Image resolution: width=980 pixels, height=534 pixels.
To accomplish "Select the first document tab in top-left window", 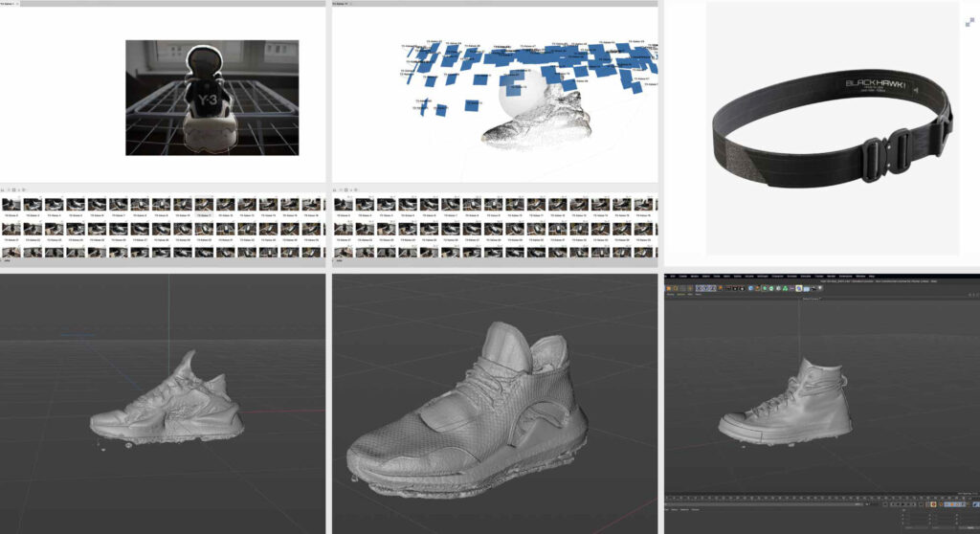I will 9,3.
